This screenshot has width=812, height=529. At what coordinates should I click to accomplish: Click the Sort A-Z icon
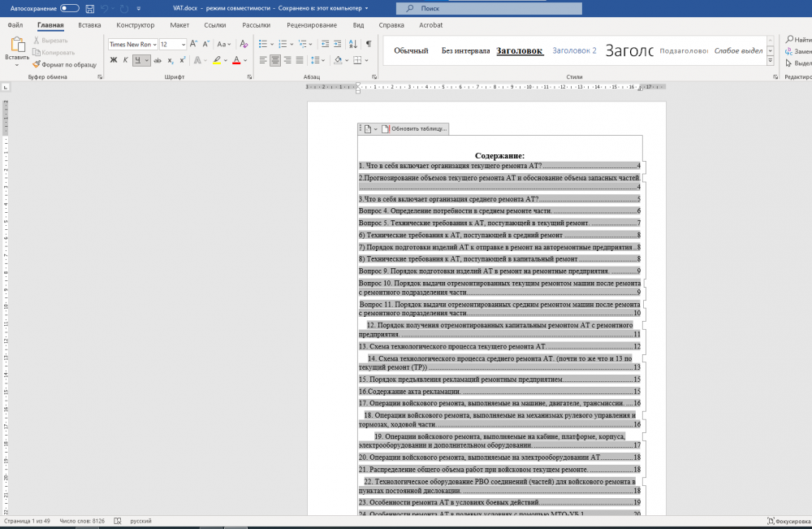click(x=353, y=44)
